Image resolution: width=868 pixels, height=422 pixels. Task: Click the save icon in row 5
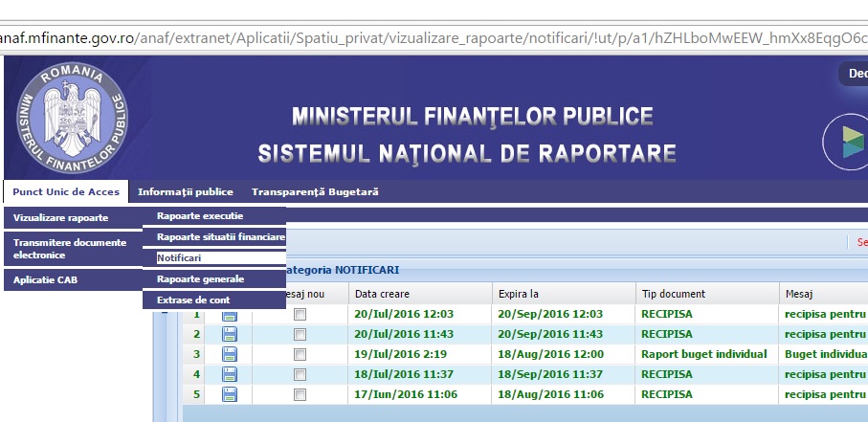click(229, 394)
